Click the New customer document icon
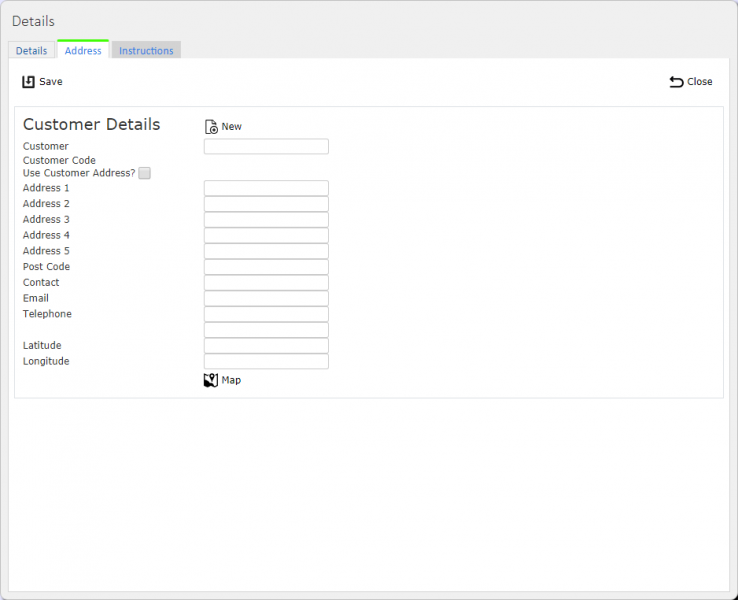 coord(211,127)
